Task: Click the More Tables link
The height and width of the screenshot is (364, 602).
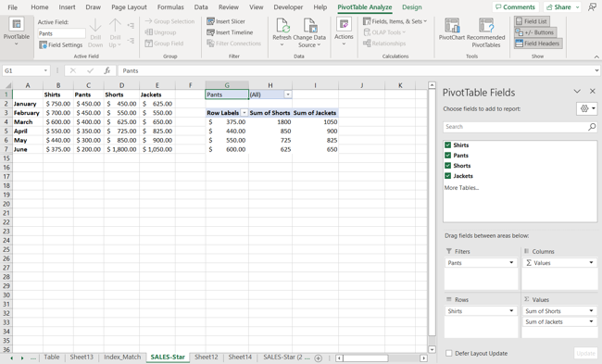Action: [x=461, y=188]
